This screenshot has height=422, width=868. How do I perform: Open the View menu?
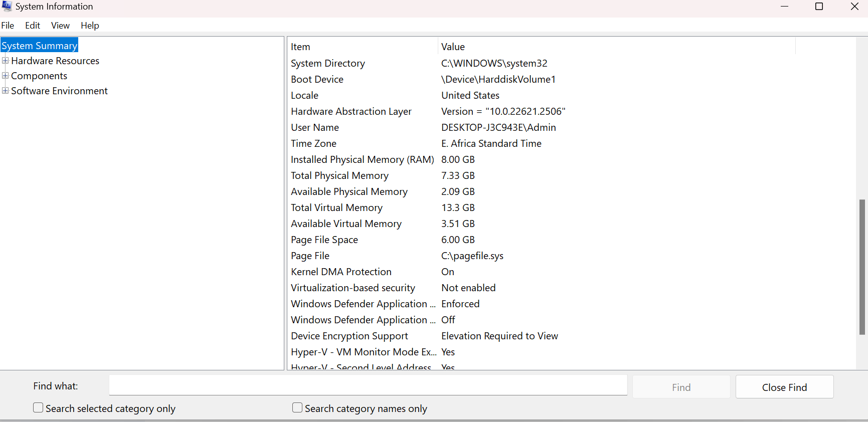60,26
